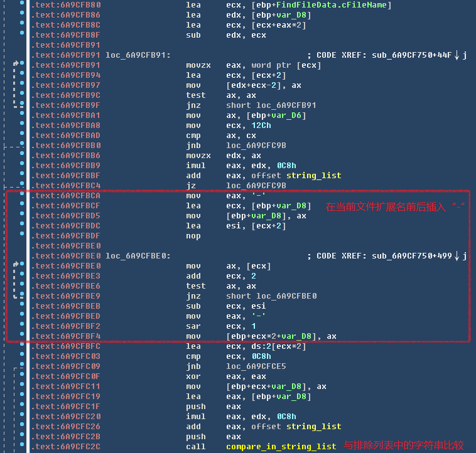Click operand [ecx+eax*2] on line 6A9CFB8C
Viewport: 476px width, 453px height.
[x=279, y=25]
